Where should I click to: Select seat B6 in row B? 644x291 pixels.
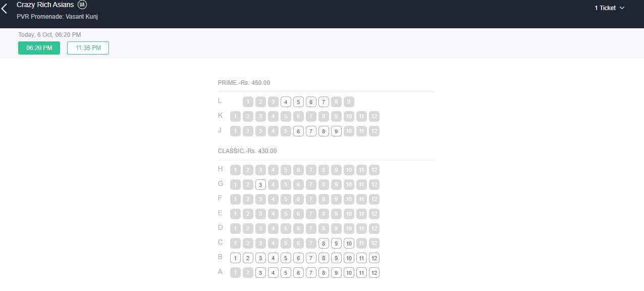point(298,258)
